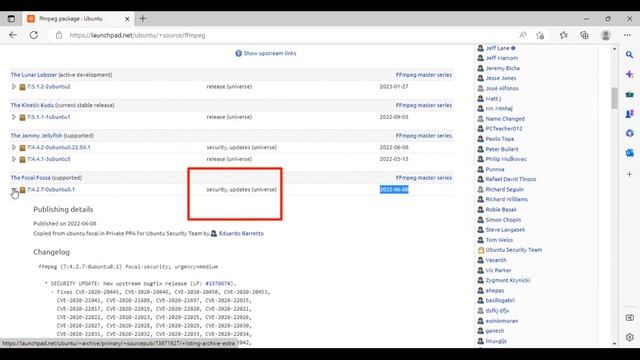Open Paolo Topa's profile link
This screenshot has width=640, height=360.
tap(500, 139)
